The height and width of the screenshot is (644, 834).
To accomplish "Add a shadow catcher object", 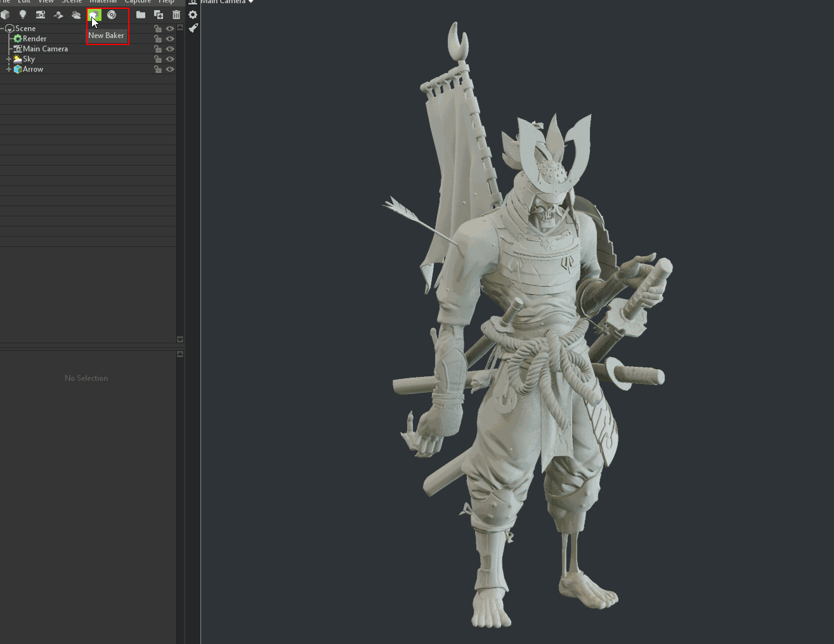I will click(x=58, y=15).
